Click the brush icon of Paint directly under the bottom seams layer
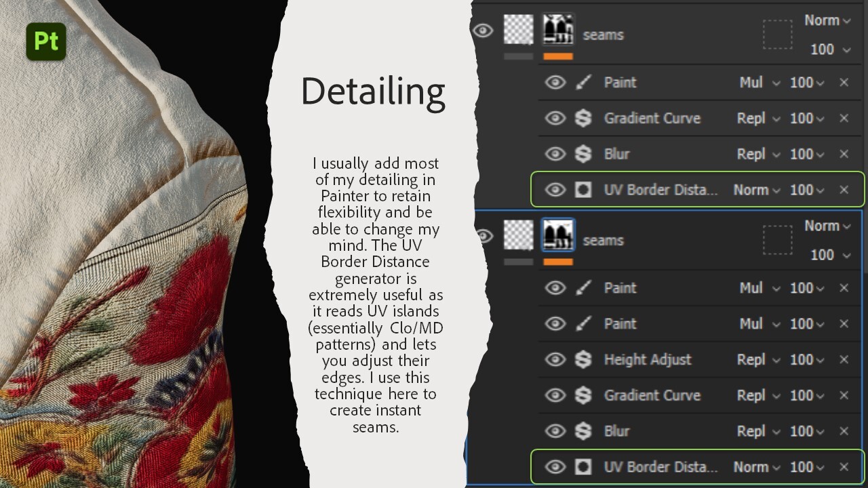Image resolution: width=868 pixels, height=488 pixels. coord(583,288)
